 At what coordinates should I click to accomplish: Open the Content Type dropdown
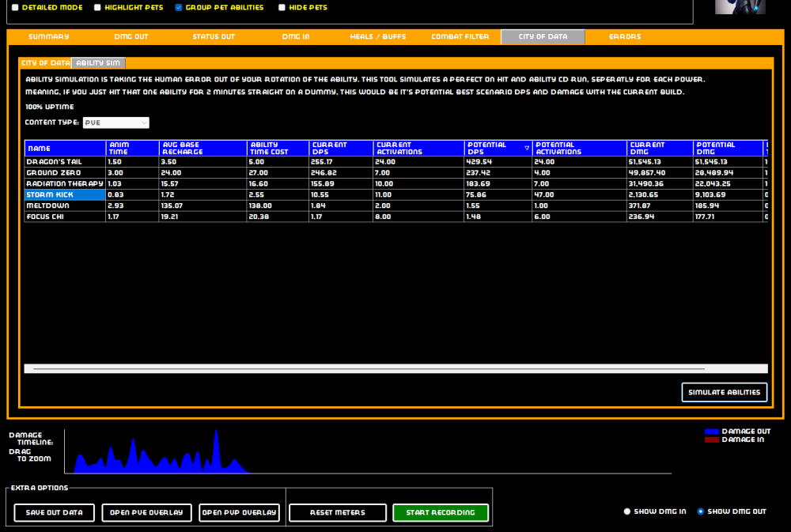pos(115,123)
